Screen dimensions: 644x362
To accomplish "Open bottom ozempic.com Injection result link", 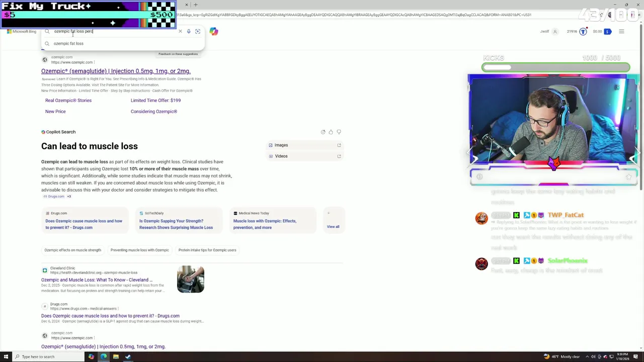I will (103, 347).
